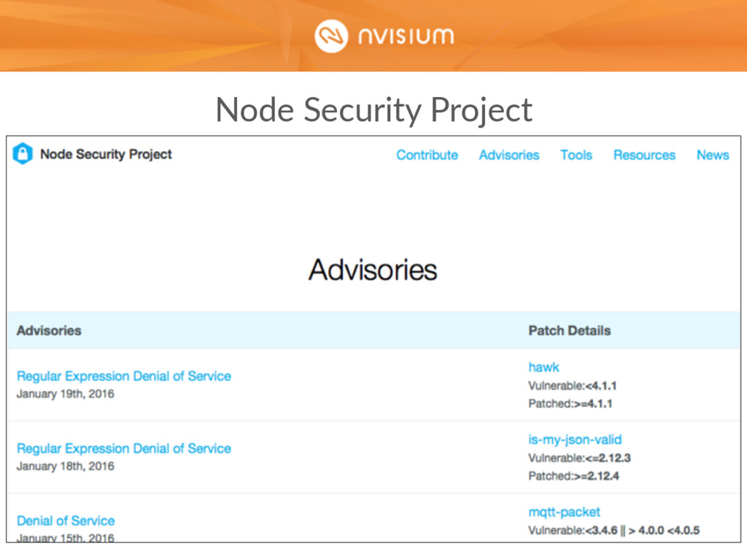Click the Node Security Project lock logo icon
The image size is (747, 560).
pyautogui.click(x=23, y=154)
